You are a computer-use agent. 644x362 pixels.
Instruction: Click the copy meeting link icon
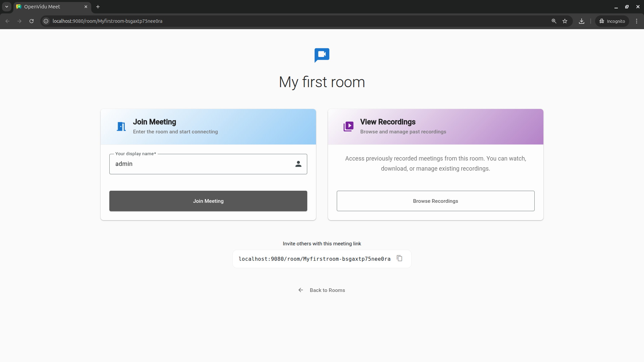[399, 258]
